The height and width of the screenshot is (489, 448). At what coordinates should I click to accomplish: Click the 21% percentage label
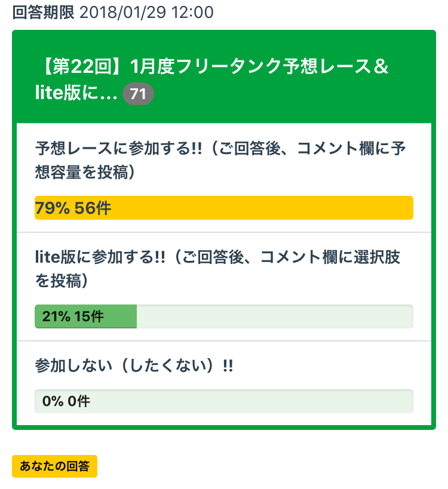(56, 316)
